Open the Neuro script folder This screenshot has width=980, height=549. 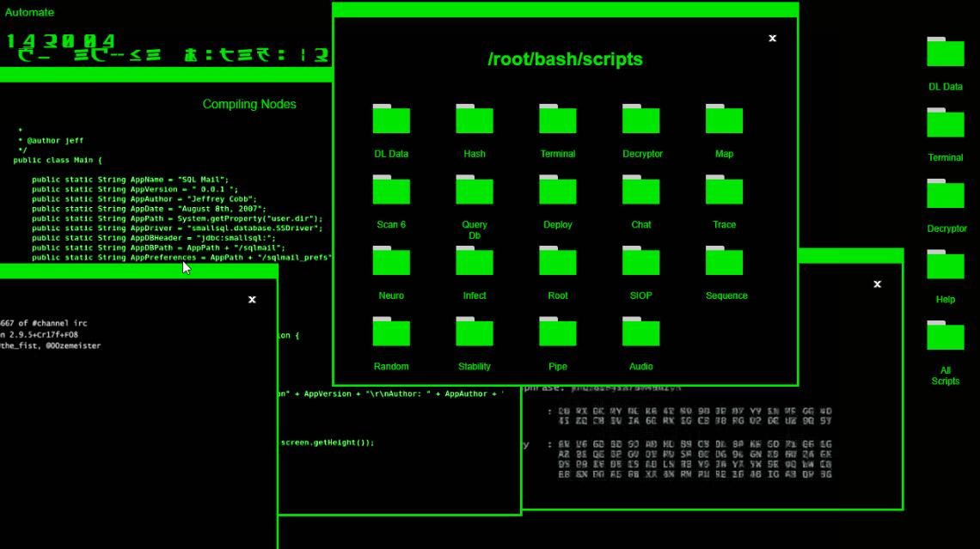point(391,260)
